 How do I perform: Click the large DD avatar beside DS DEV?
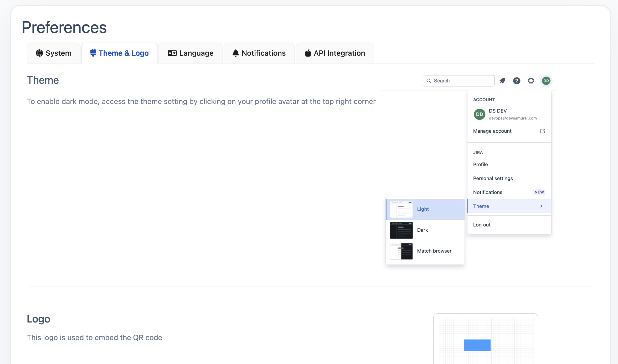[480, 115]
